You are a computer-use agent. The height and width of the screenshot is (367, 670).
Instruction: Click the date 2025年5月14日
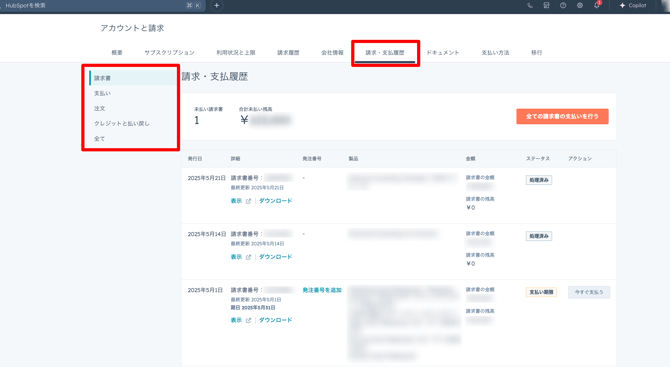[207, 234]
